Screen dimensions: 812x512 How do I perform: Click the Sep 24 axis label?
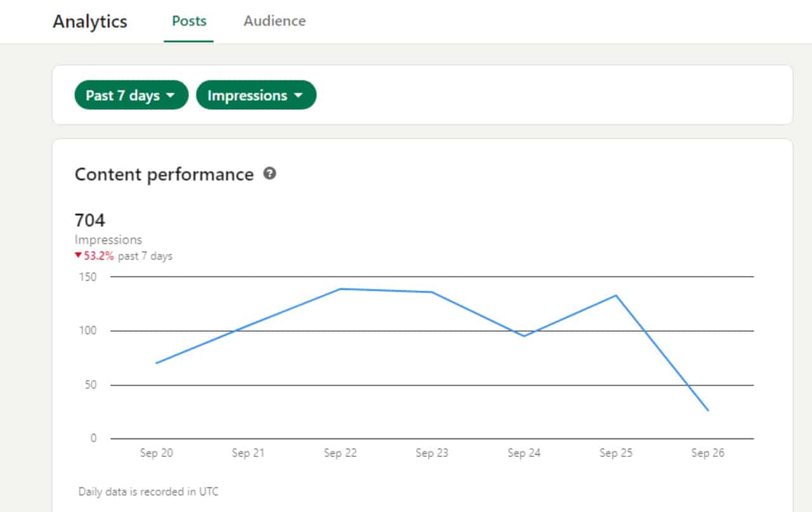[x=524, y=453]
